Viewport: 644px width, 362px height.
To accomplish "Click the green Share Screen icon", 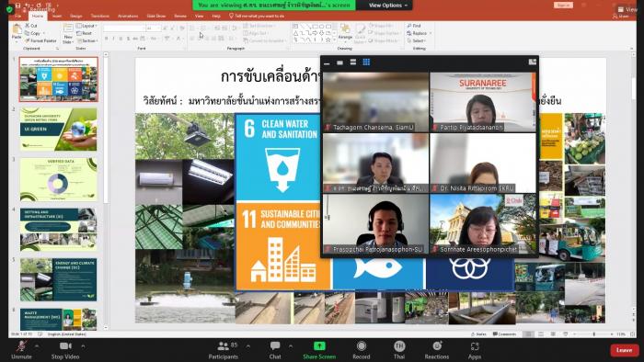I will (319, 346).
